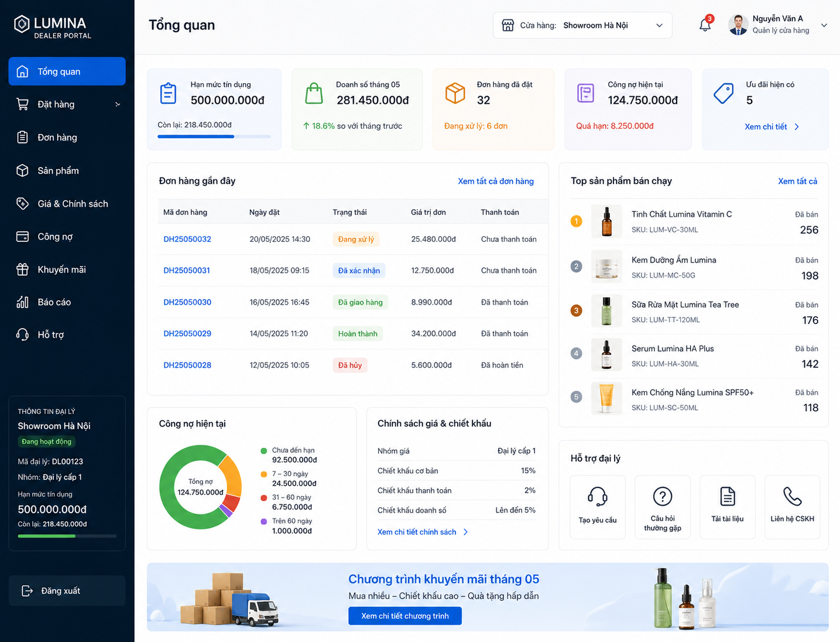The width and height of the screenshot is (840, 642).
Task: Click the box icon on Đơn hàng đã đặt card
Action: coord(455,93)
